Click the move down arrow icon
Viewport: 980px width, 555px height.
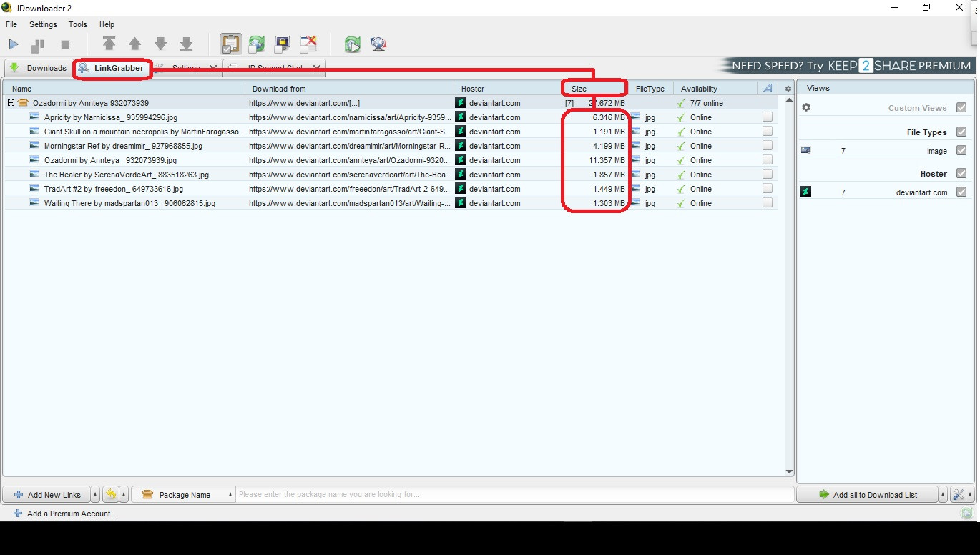coord(161,44)
